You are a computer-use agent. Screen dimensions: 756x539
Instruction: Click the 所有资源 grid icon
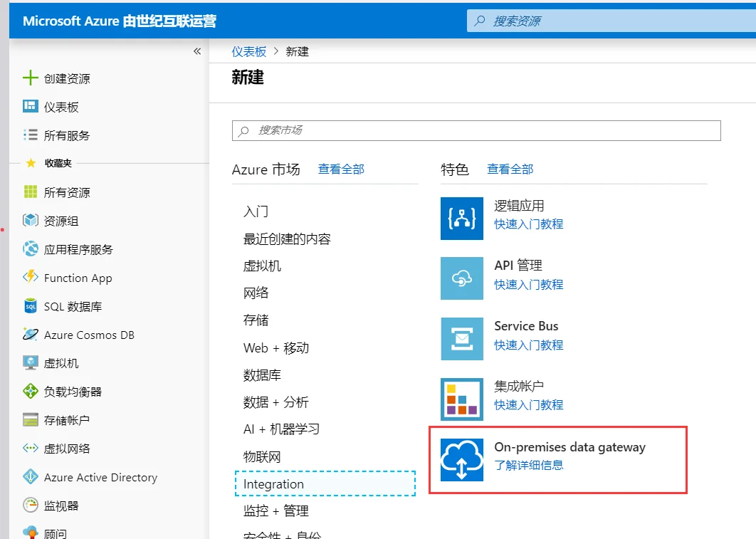click(x=31, y=192)
